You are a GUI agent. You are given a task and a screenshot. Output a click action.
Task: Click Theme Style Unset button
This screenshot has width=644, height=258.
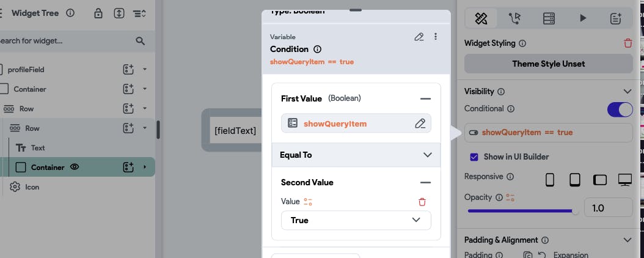pos(548,64)
